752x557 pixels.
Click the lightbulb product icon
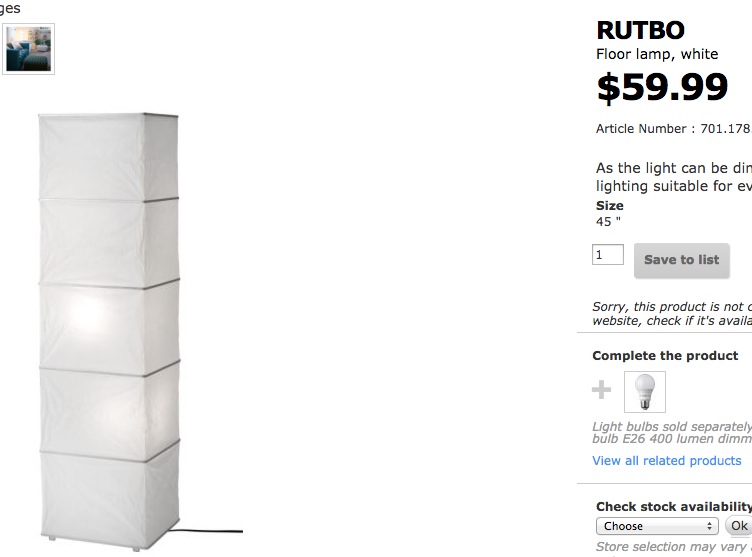pos(644,391)
